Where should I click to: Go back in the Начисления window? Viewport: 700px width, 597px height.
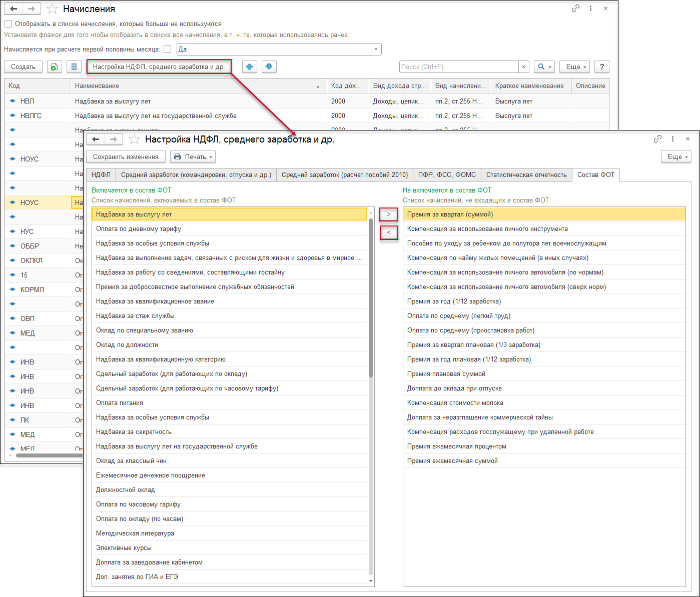(x=14, y=9)
